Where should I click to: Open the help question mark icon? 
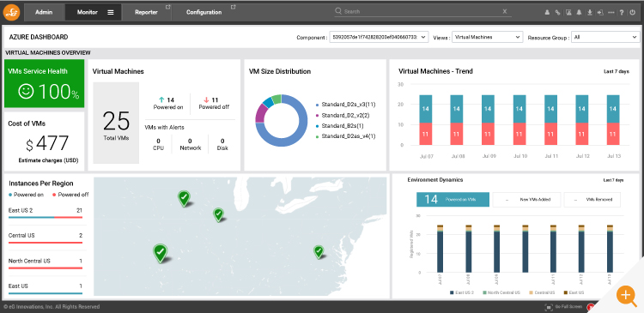click(622, 12)
